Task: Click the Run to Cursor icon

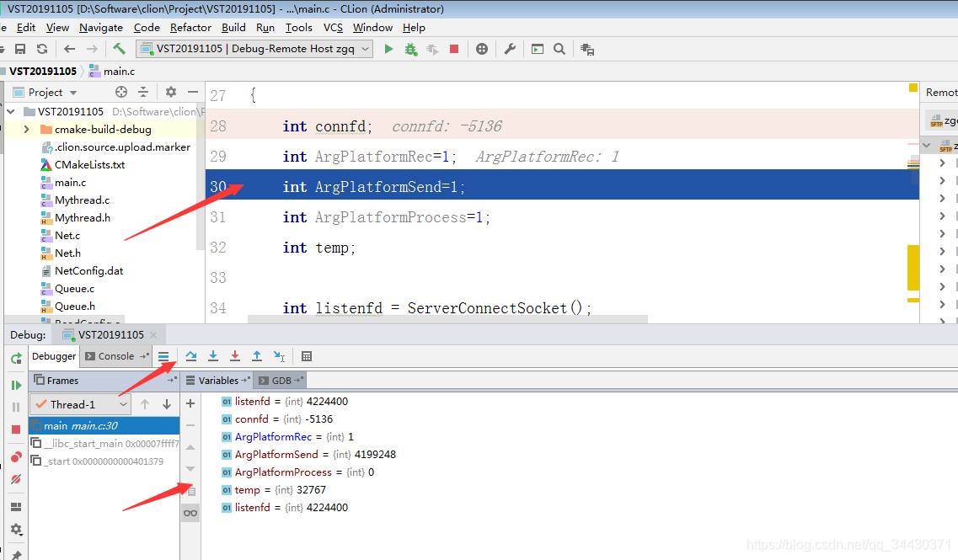Action: click(x=279, y=355)
